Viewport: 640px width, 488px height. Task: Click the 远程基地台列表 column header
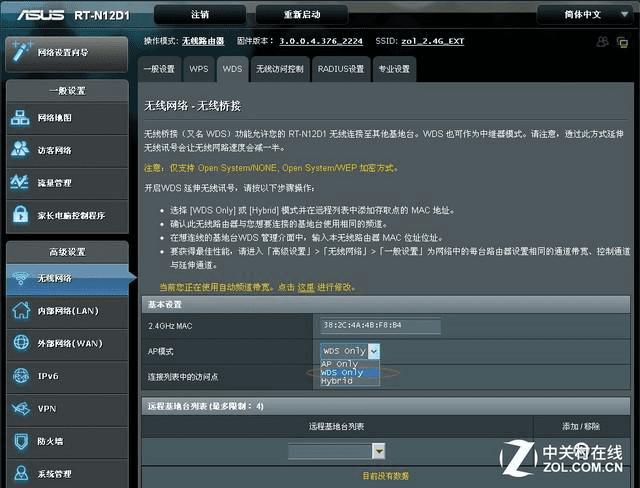pyautogui.click(x=336, y=426)
